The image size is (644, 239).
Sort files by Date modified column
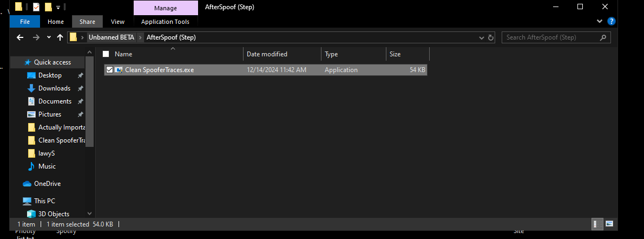click(x=267, y=54)
